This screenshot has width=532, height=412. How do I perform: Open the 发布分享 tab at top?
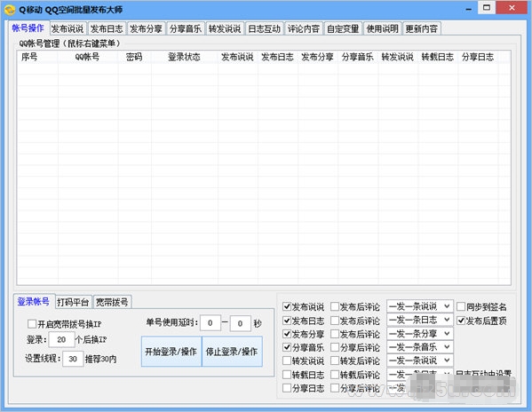coord(147,28)
